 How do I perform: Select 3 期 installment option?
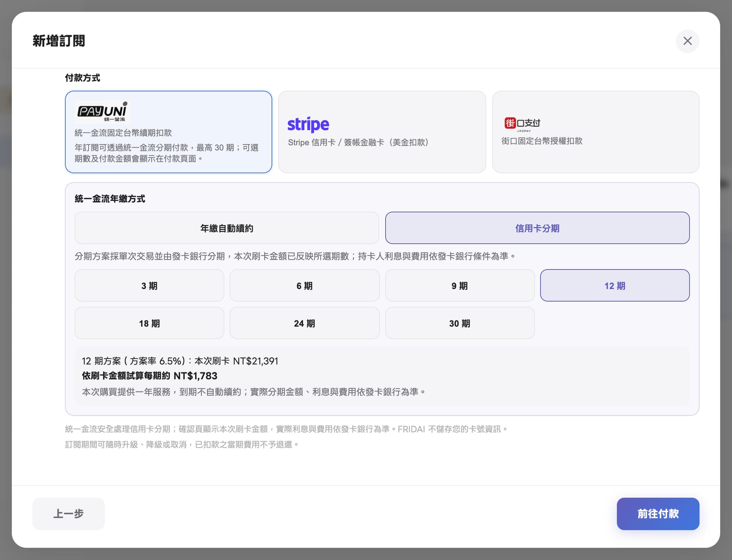[x=149, y=285]
